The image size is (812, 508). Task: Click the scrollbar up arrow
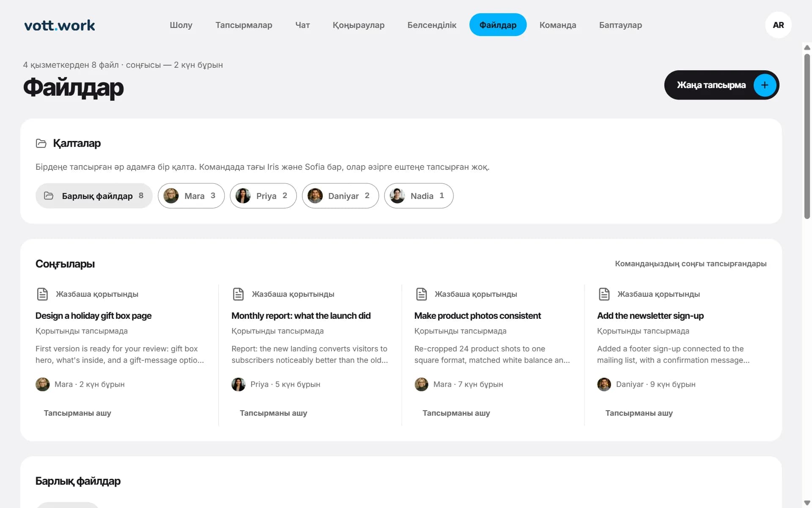[807, 47]
